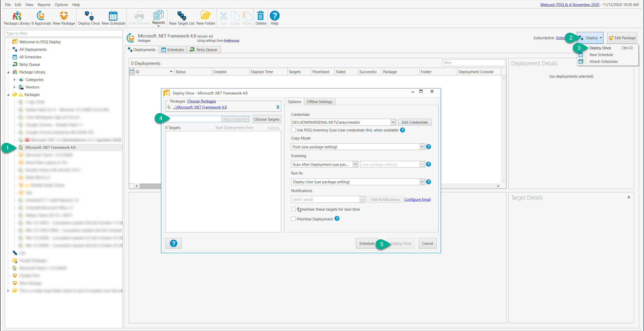This screenshot has width=644, height=331.
Task: Open the Scan After Deployment dropdown
Action: [x=355, y=164]
